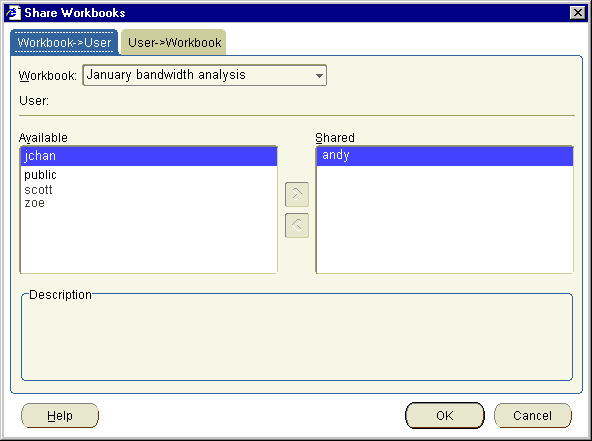Click the move-right arrow to share user
Viewport: 592px width, 441px height.
tap(297, 194)
